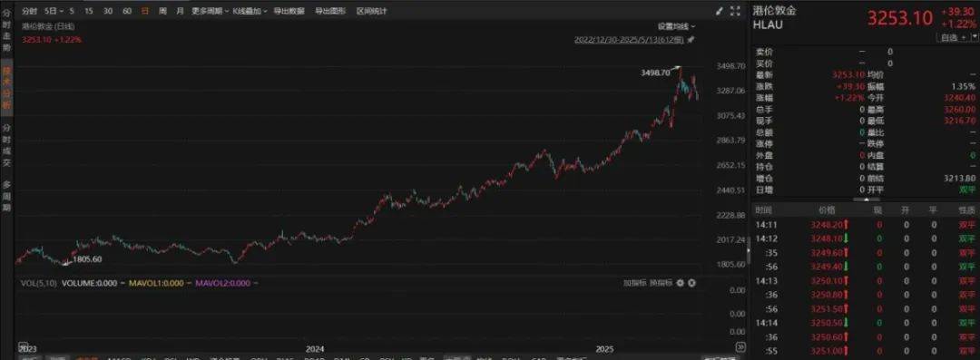Click the right scroll arrow icon on the timeline
Screen dimensions: 980x360
[740, 347]
